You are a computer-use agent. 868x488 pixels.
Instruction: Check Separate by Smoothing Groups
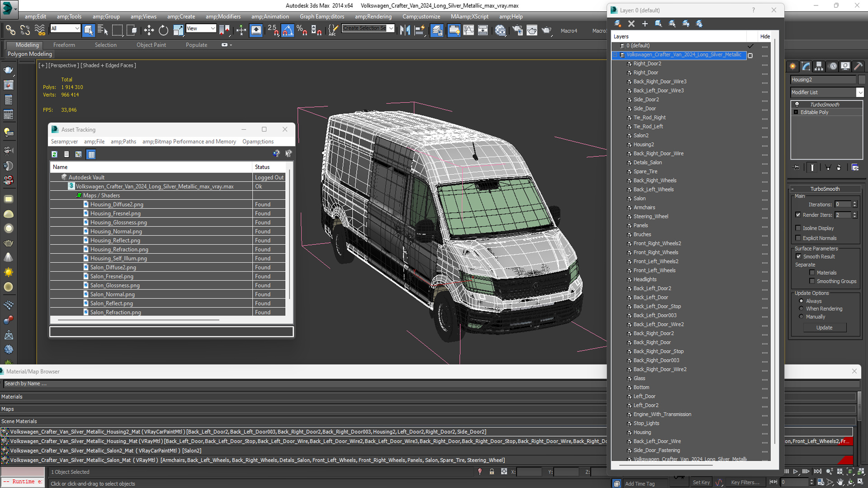click(812, 281)
